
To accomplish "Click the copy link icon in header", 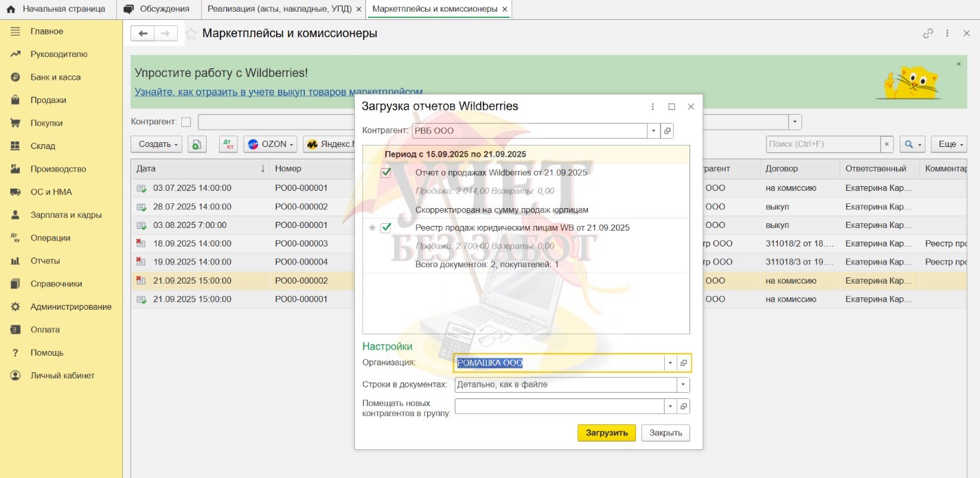I will click(928, 33).
